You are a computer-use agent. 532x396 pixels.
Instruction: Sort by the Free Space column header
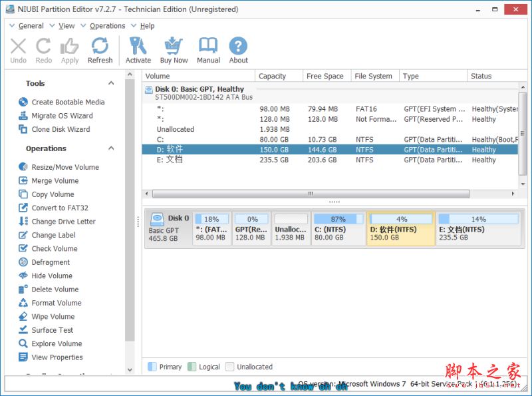[327, 76]
